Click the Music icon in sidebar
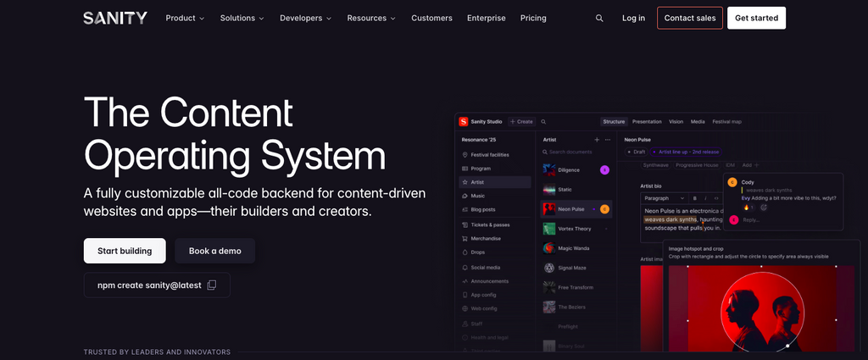Screen dimensions: 868x360 (x=465, y=196)
